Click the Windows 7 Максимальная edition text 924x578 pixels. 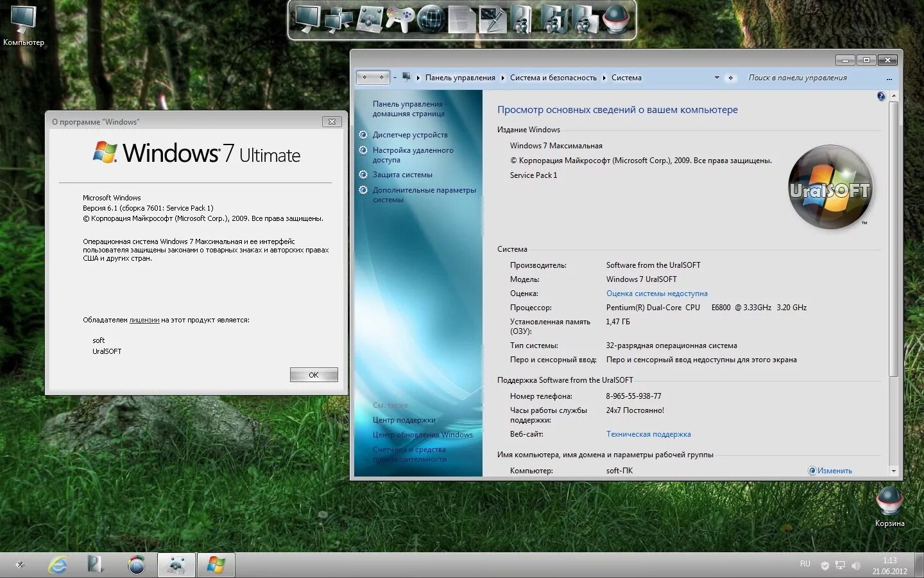click(556, 146)
